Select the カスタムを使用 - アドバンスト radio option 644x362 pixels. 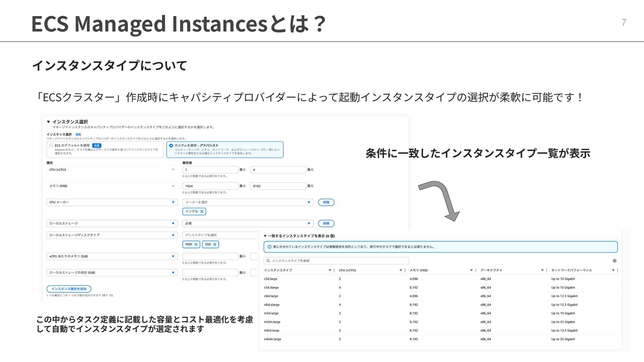(x=171, y=145)
